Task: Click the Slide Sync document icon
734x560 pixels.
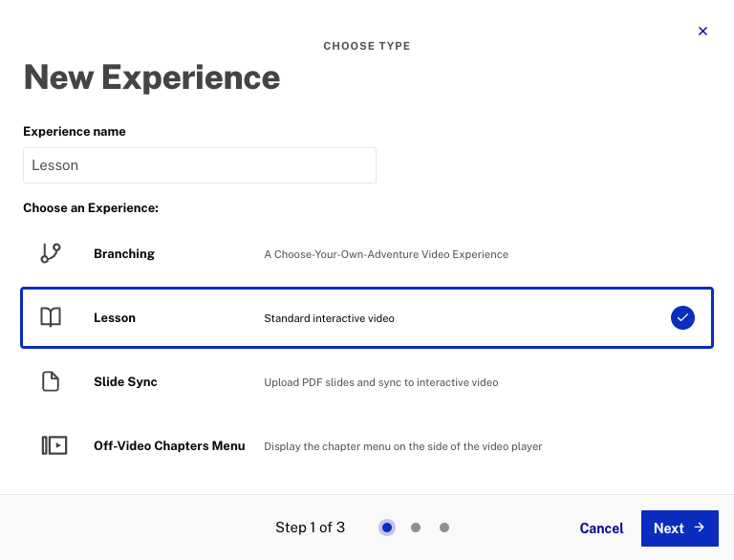Action: pos(51,381)
